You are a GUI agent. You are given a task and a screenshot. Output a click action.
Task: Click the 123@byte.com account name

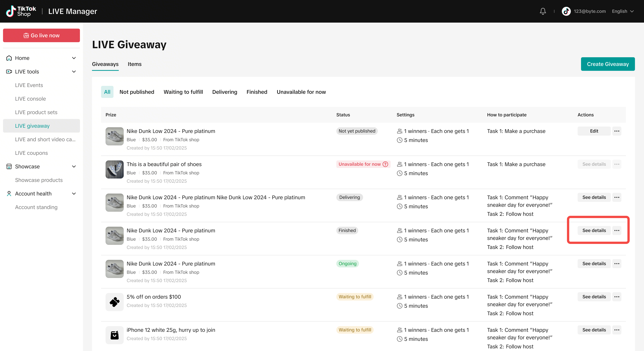point(590,11)
